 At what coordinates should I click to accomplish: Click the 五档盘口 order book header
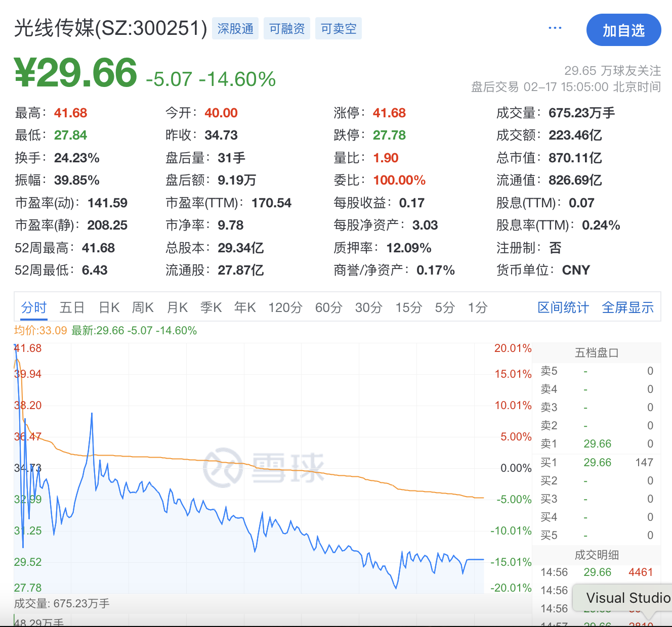point(597,352)
